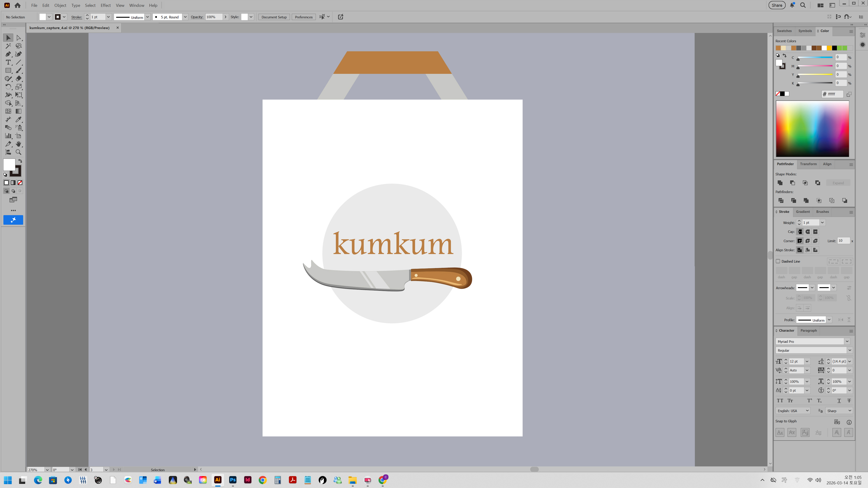Click the Preferences button
Screen dimensions: 868x488
point(304,17)
